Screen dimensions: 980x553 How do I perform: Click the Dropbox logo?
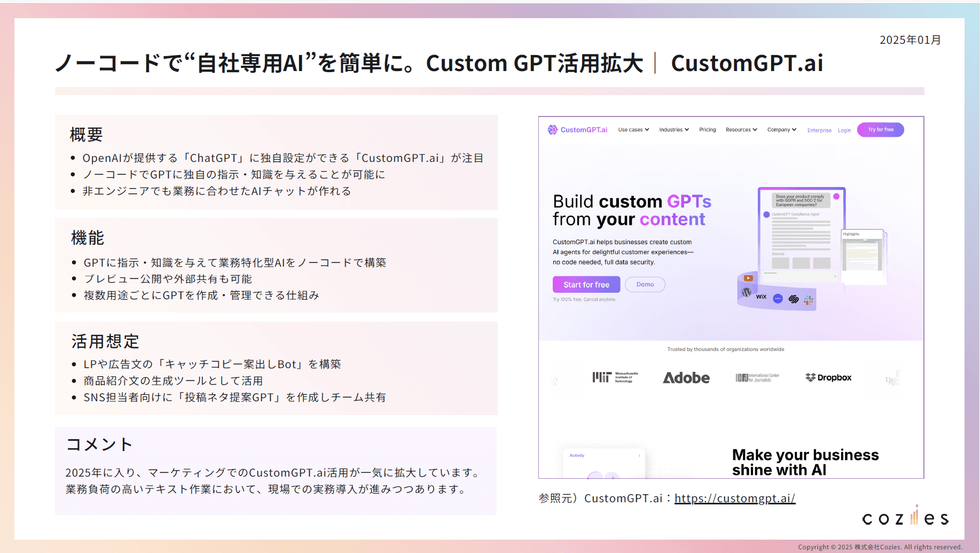pos(828,377)
